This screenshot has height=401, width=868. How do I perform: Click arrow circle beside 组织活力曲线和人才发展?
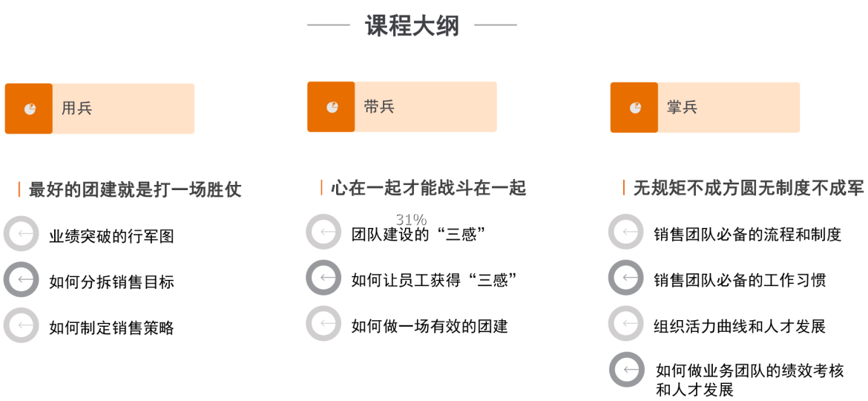point(626,324)
